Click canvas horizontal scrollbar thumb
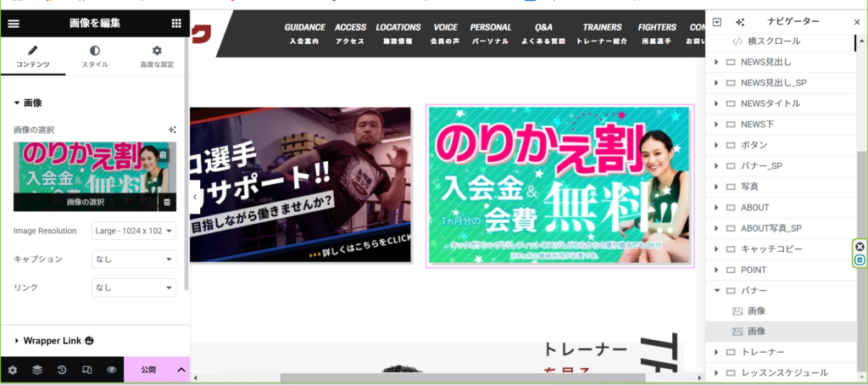The image size is (868, 385). click(462, 378)
